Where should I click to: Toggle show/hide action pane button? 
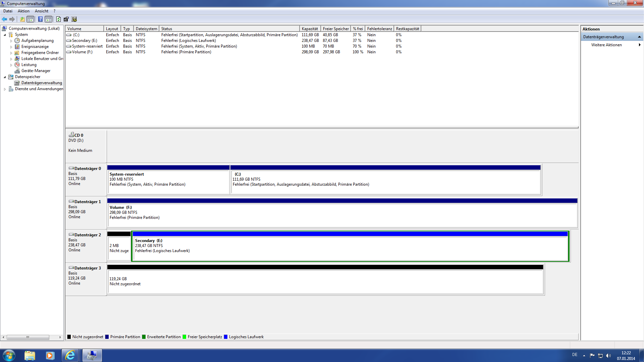(49, 19)
